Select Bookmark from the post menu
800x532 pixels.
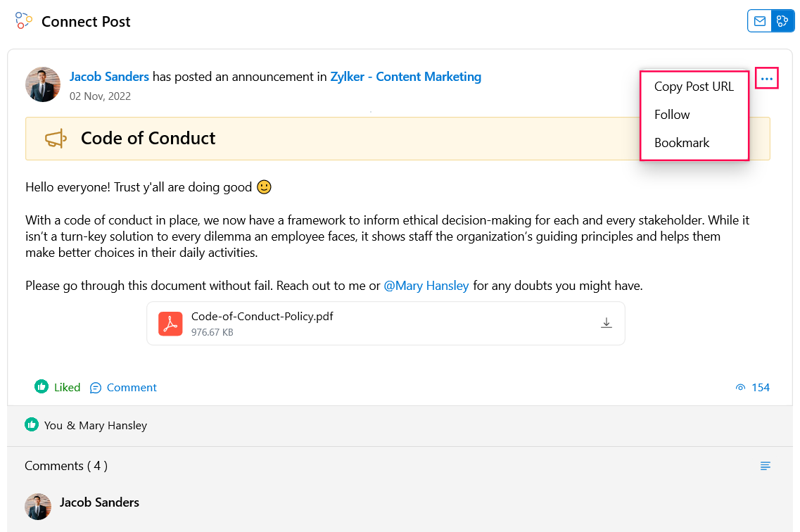pos(682,143)
